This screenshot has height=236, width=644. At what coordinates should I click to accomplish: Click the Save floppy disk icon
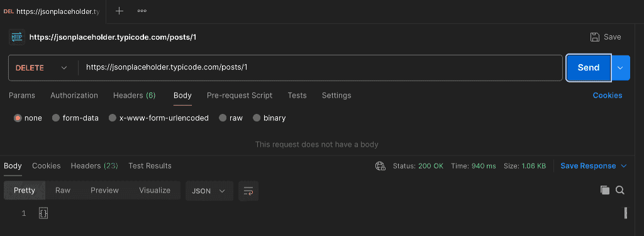[594, 37]
